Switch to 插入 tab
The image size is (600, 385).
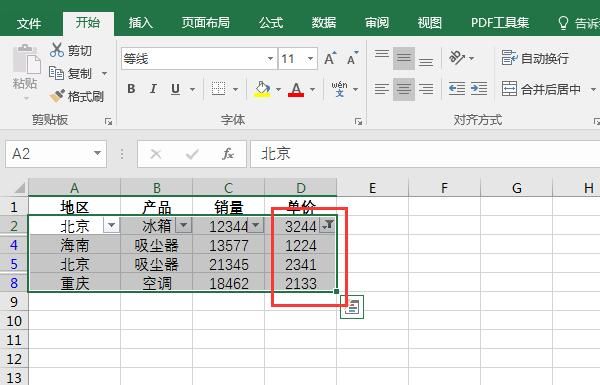[x=140, y=23]
